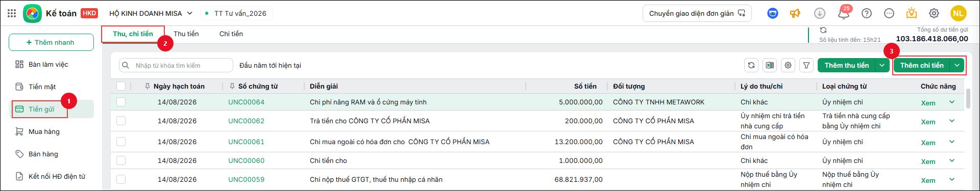The width and height of the screenshot is (980, 191).
Task: Open the HỘ KINH DOANH MISA dropdown
Action: click(151, 13)
